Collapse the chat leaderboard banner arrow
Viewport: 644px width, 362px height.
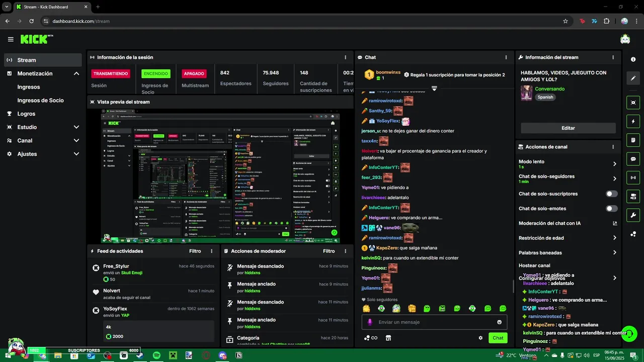[434, 88]
